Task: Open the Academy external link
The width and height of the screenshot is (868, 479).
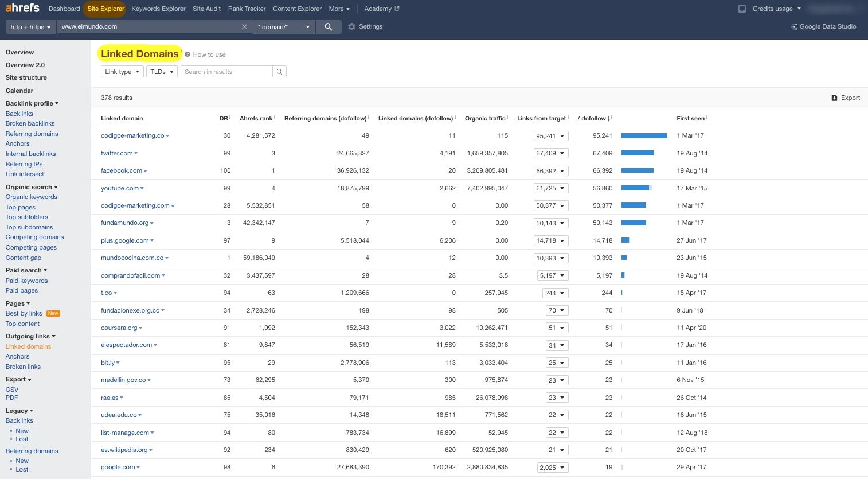Action: pos(382,9)
